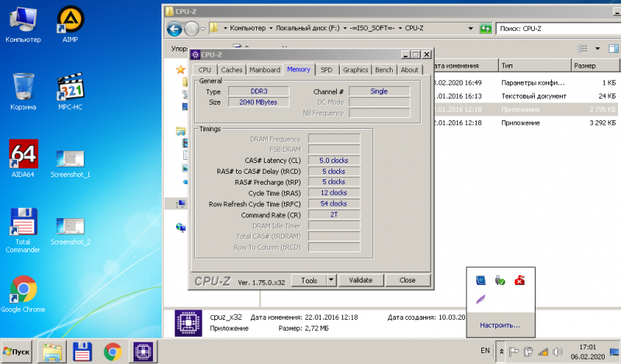Switch the EN language indicator
621x364 pixels.
click(x=485, y=351)
